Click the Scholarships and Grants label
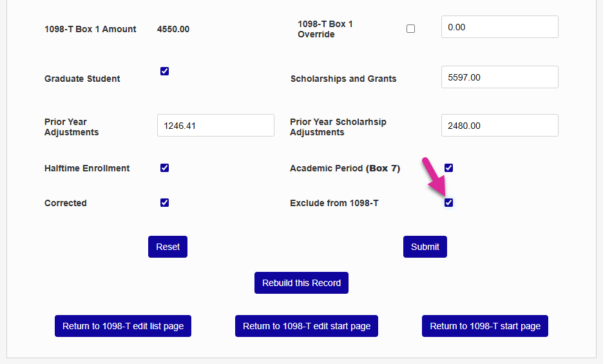 343,79
